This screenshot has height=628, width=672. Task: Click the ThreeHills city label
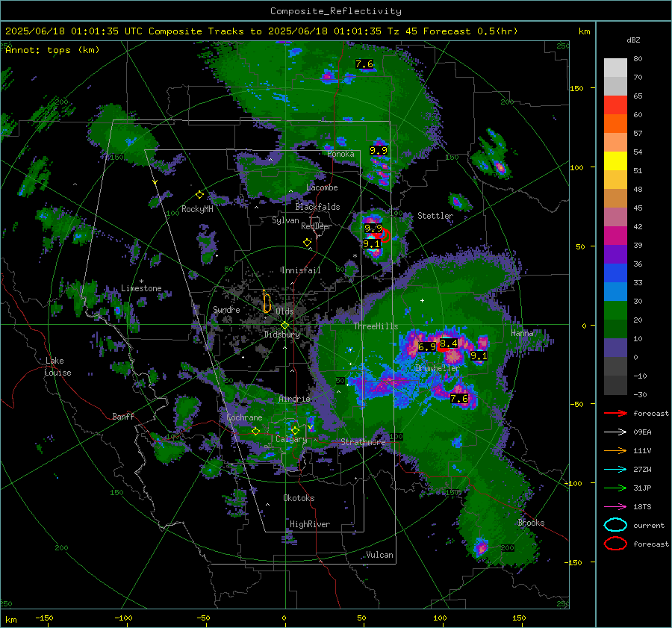(376, 326)
